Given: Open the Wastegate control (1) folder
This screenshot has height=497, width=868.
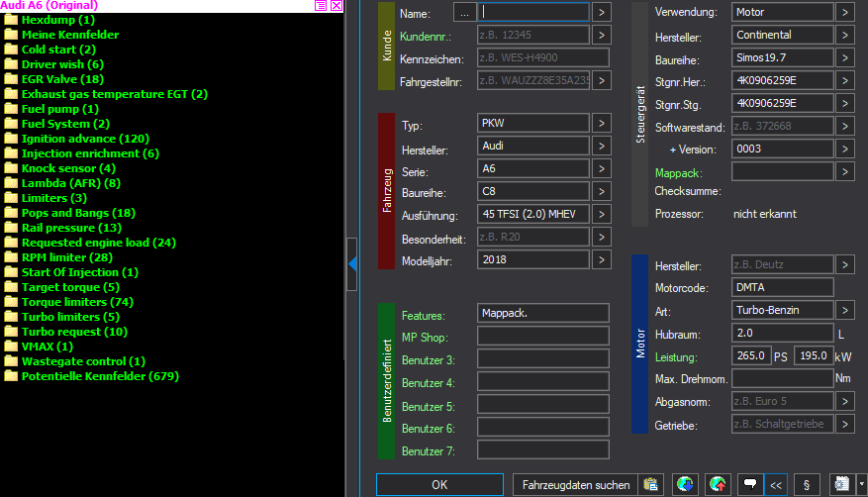Looking at the screenshot, I should tap(74, 361).
